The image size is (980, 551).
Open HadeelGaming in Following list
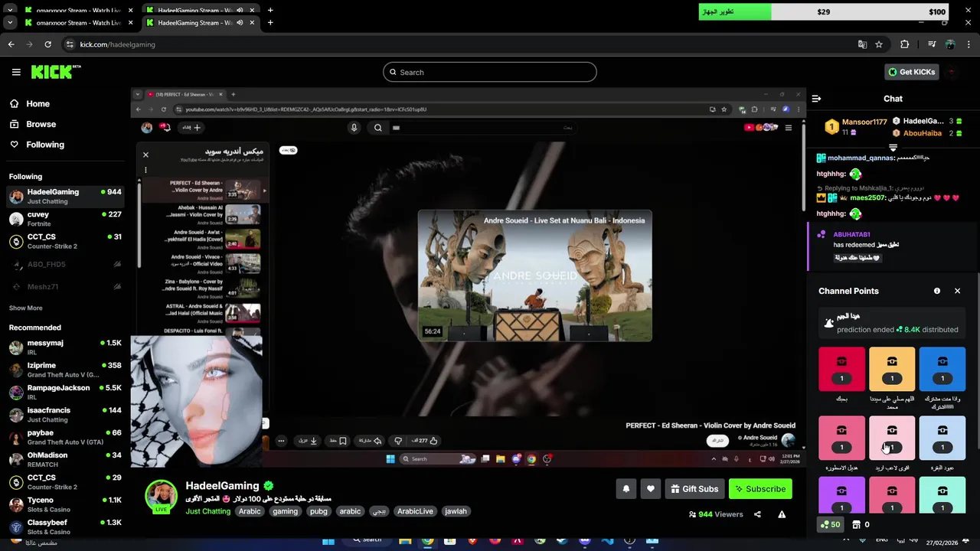pos(64,196)
